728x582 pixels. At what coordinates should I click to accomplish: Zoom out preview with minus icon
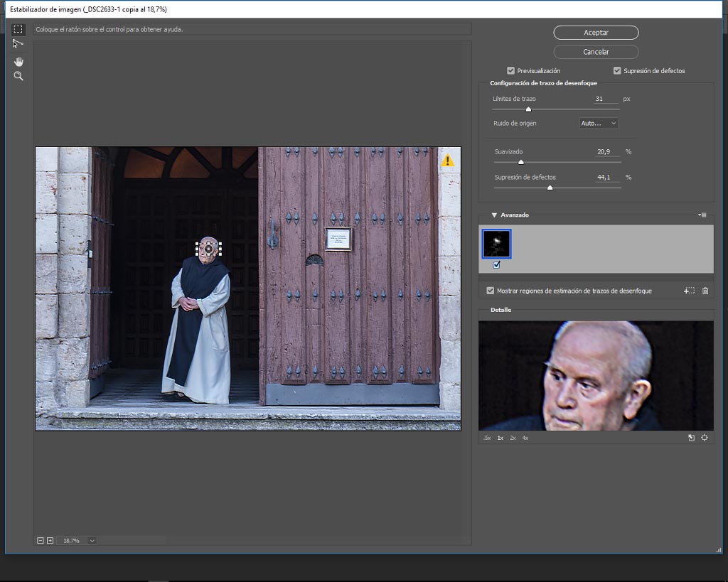[x=41, y=541]
